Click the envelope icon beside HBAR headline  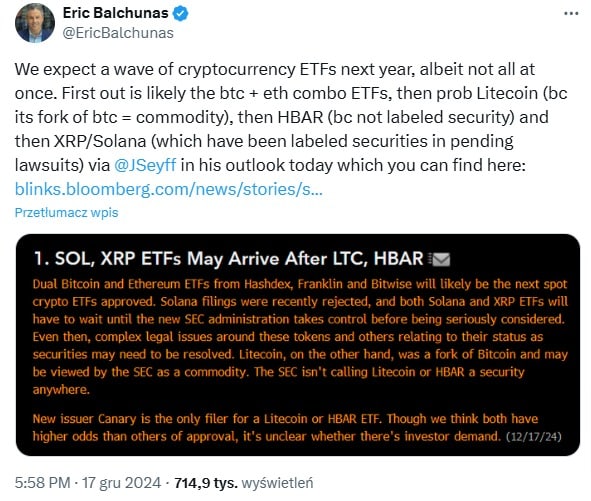pyautogui.click(x=439, y=259)
